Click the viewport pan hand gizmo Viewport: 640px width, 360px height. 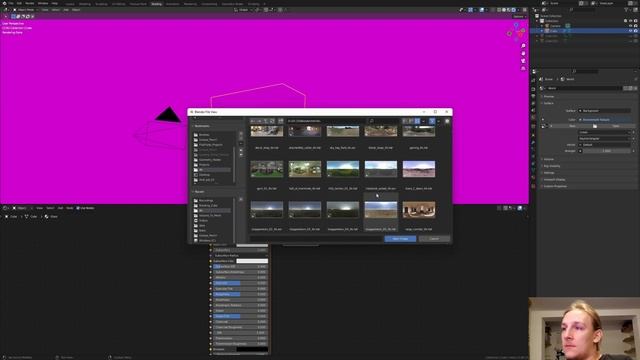point(523,53)
